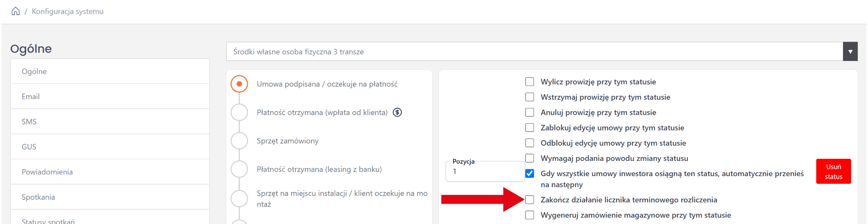This screenshot has height=224, width=868.
Task: Check Wstrzymaj prowizję przy tym statusie
Action: pos(529,97)
